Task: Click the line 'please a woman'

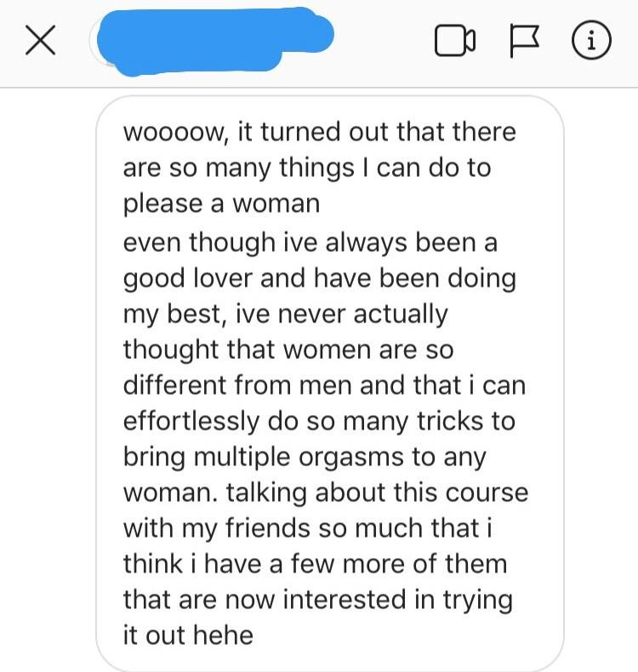Action: pos(221,203)
